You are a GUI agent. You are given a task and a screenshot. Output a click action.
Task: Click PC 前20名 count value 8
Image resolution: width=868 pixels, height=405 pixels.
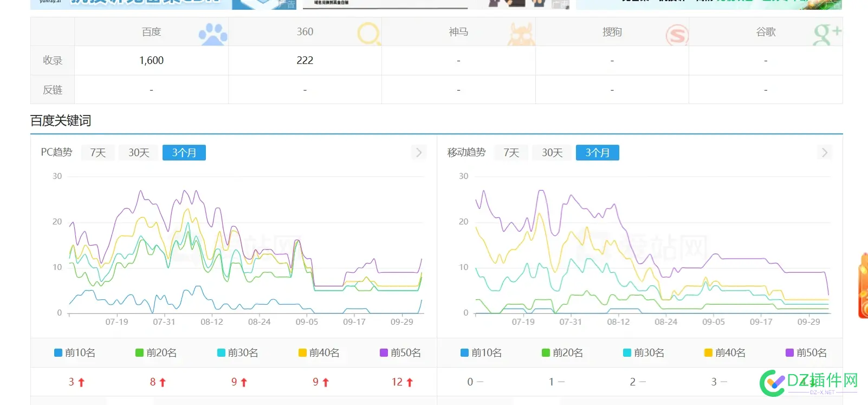click(153, 382)
